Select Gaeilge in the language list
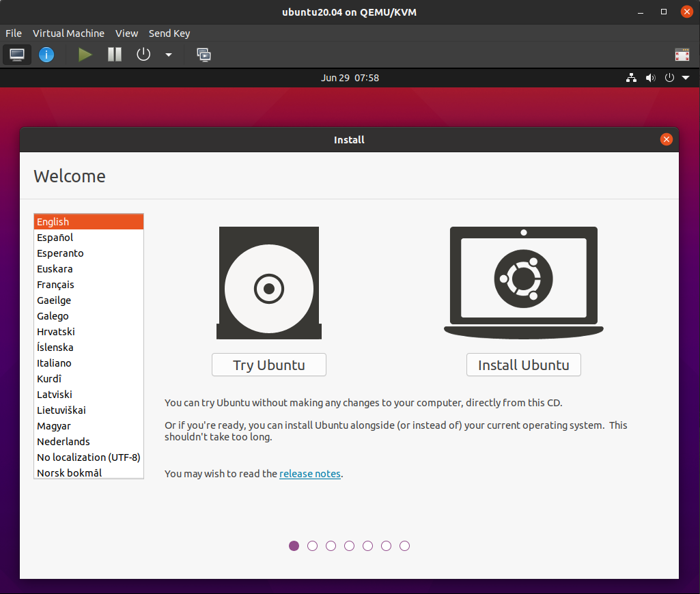700x594 pixels. click(88, 300)
